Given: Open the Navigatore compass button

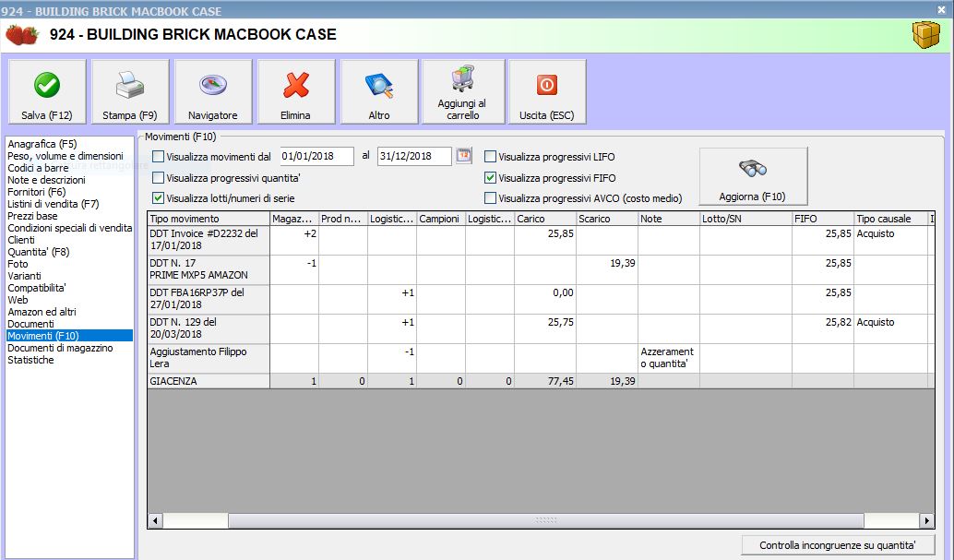Looking at the screenshot, I should pos(213,92).
